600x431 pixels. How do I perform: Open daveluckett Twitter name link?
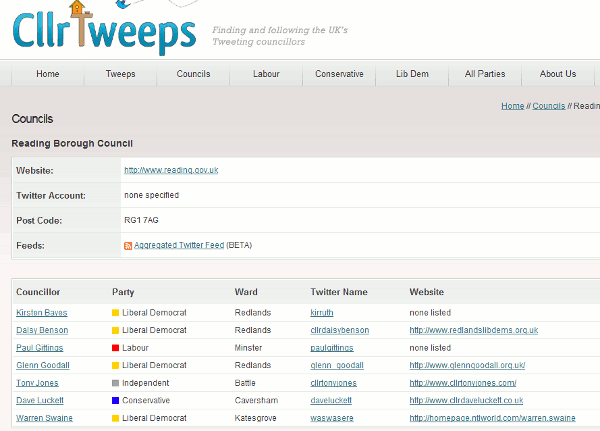[x=331, y=400]
